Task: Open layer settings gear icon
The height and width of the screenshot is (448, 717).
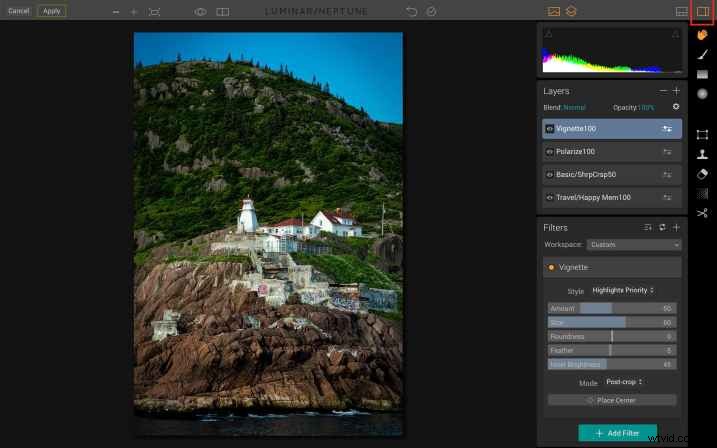Action: click(x=676, y=107)
